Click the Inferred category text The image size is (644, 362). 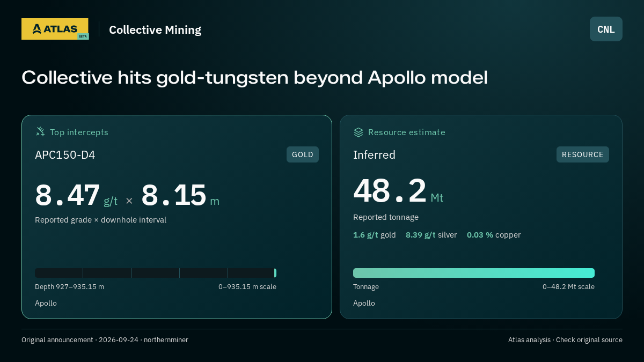[374, 155]
